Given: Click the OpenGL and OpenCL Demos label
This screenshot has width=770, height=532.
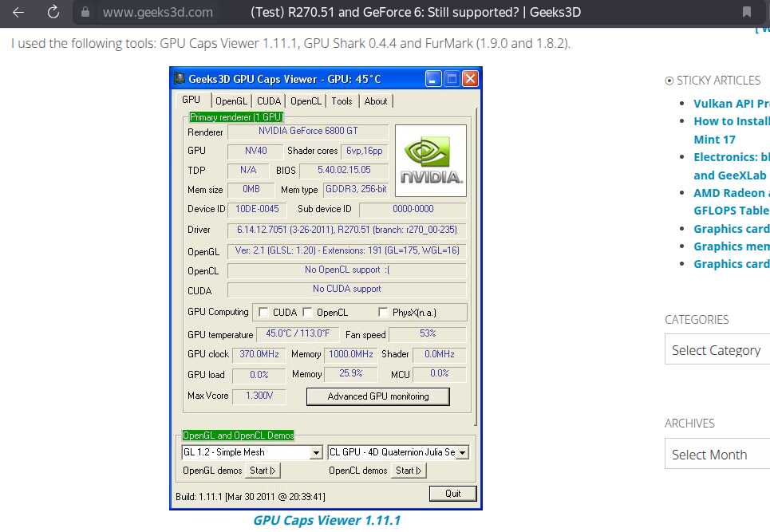Looking at the screenshot, I should 238,435.
